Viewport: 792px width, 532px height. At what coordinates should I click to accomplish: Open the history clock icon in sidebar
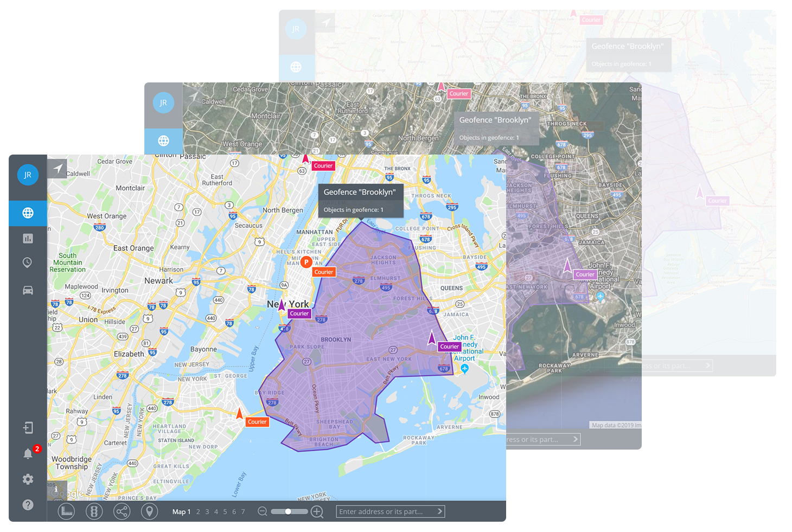point(28,262)
